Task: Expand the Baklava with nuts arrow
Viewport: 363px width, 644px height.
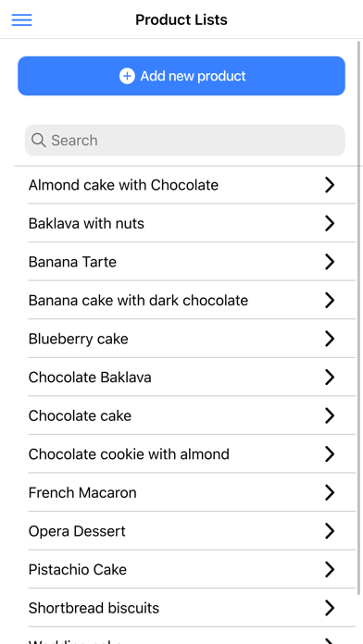Action: [330, 223]
